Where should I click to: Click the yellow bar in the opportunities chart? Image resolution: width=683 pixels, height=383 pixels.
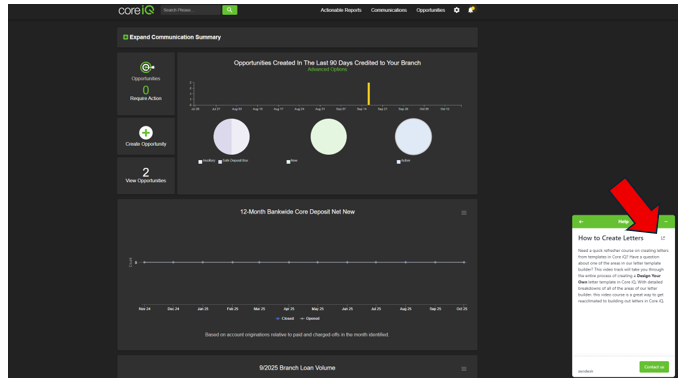[369, 94]
